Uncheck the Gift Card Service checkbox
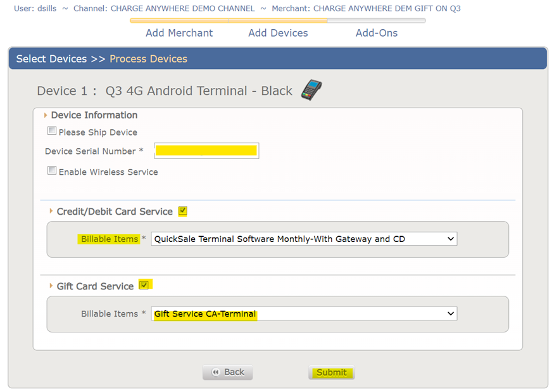552x392 pixels. click(144, 285)
